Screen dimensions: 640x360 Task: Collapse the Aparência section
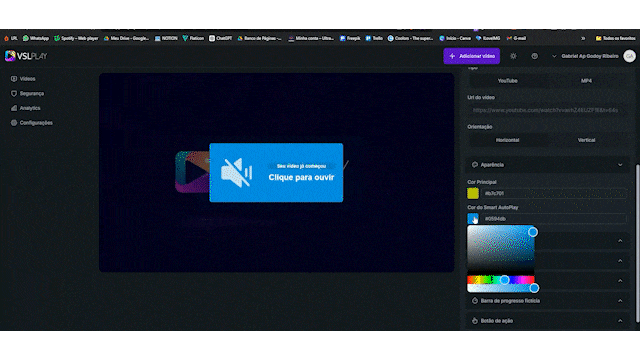click(547, 165)
